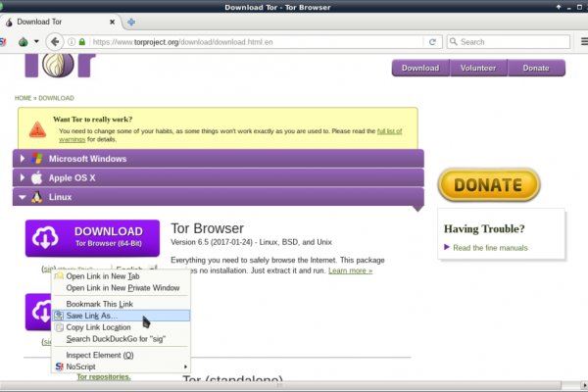Click the browser back arrow button
588x392 pixels.
[55, 42]
